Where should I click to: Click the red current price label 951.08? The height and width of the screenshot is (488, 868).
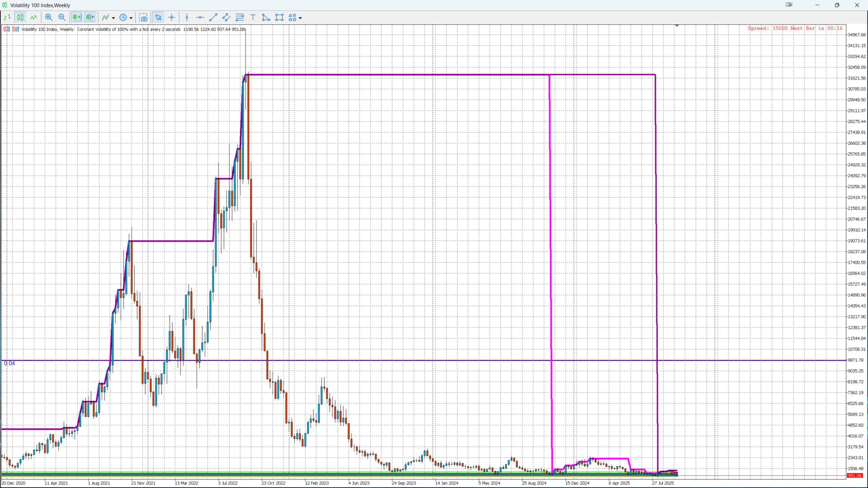point(854,476)
